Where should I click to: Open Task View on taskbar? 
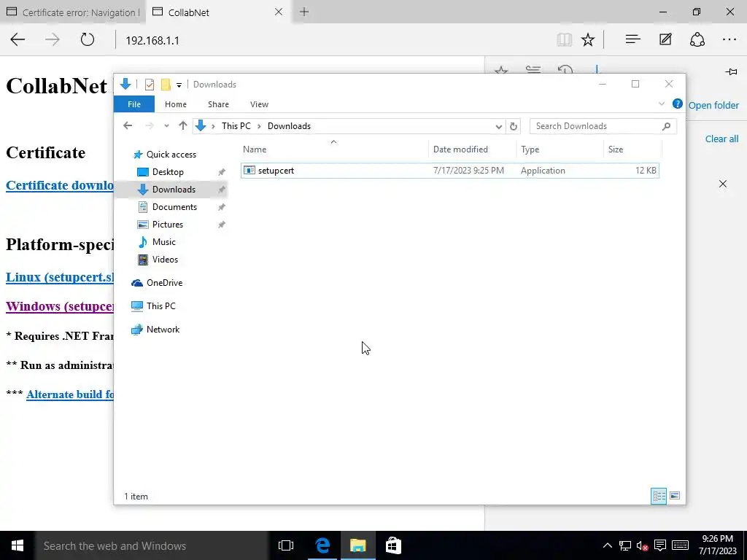286,545
